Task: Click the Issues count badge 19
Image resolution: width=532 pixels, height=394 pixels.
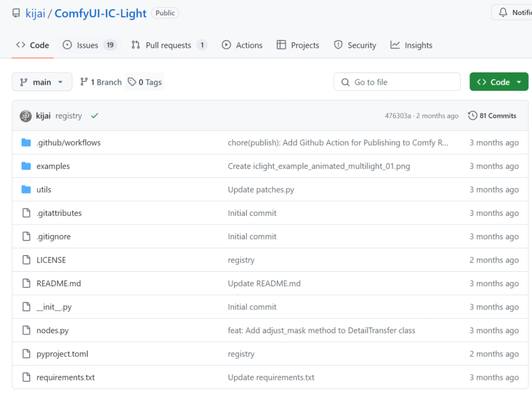Action: click(110, 45)
